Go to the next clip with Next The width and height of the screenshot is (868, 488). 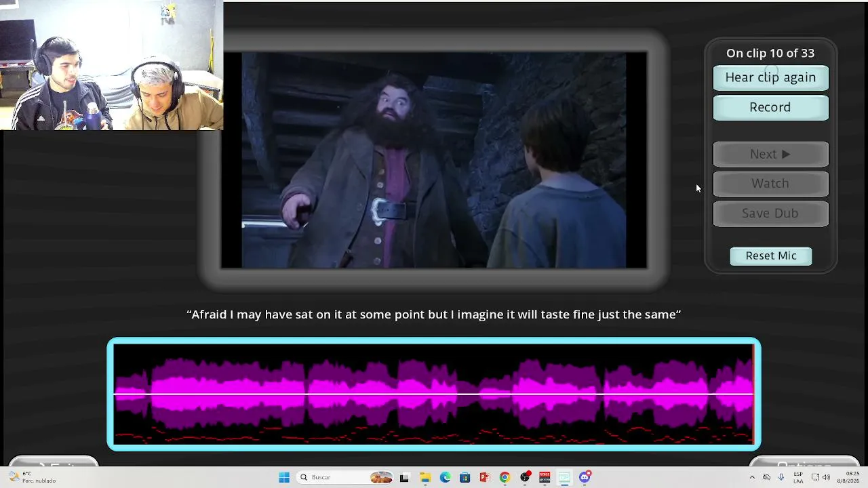coord(770,154)
